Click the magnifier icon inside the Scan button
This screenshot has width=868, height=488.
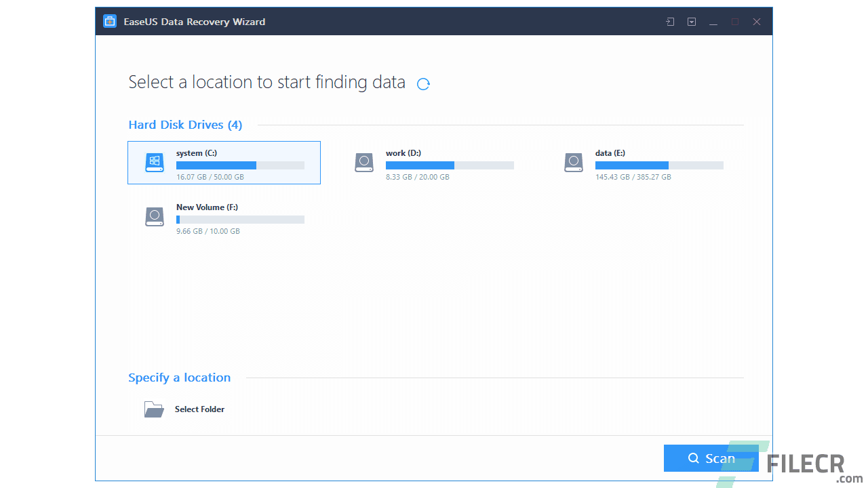tap(693, 458)
